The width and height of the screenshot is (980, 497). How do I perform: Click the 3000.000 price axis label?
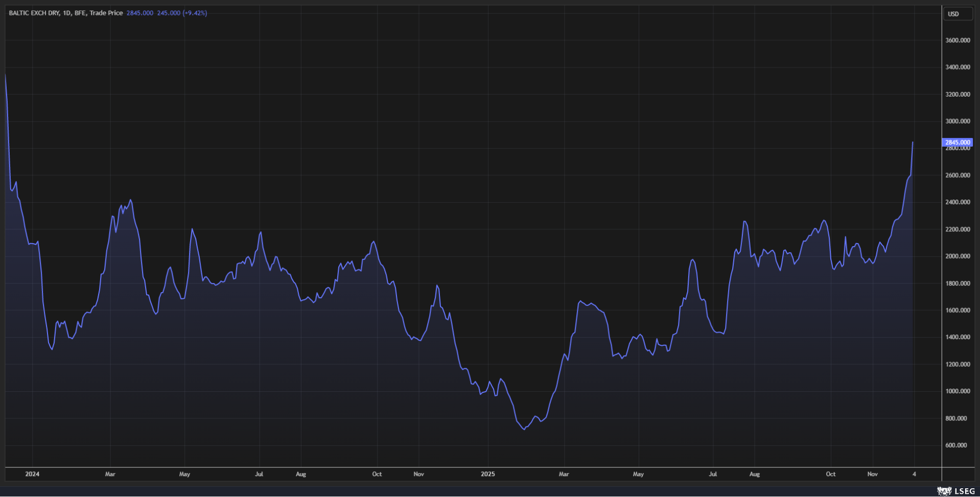click(x=957, y=122)
